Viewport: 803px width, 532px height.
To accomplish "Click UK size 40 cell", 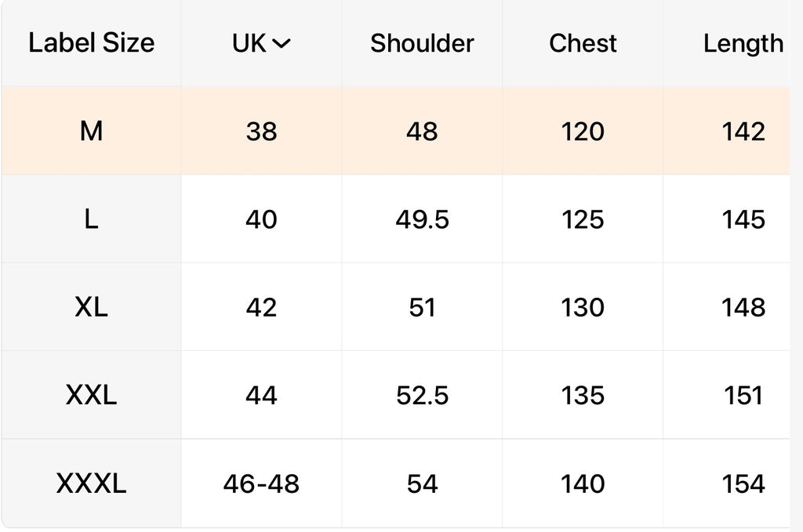I will [261, 219].
